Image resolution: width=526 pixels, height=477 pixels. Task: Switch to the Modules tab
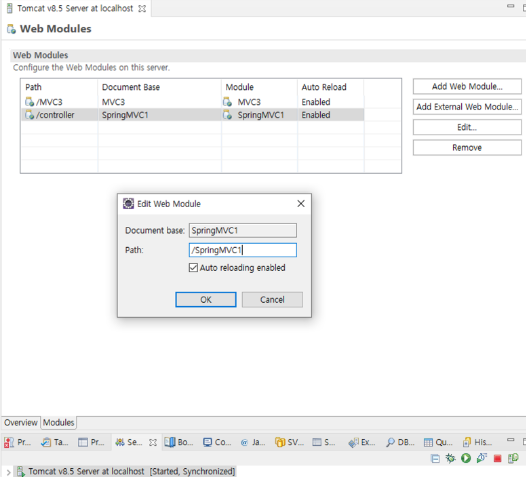point(58,422)
